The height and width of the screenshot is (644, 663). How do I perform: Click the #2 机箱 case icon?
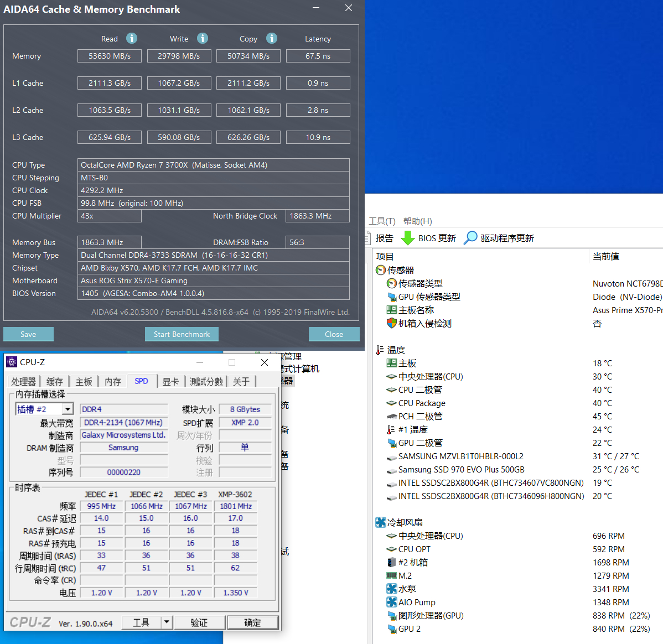[391, 562]
